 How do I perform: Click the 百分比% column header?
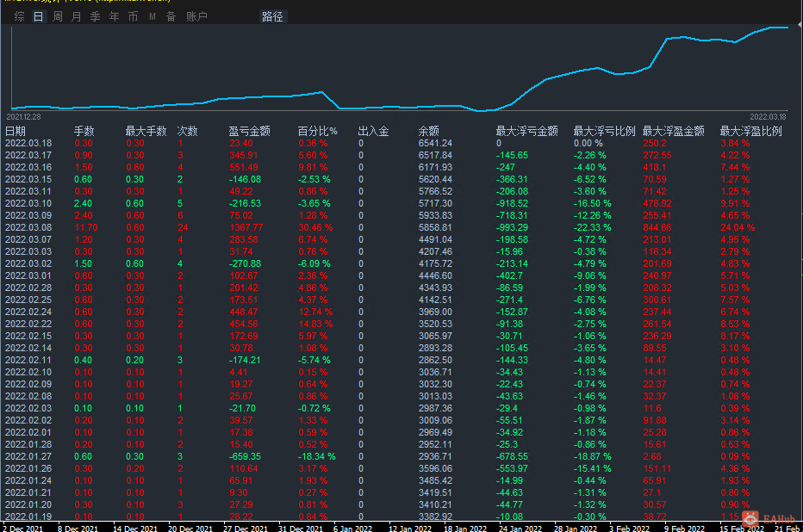click(x=318, y=132)
